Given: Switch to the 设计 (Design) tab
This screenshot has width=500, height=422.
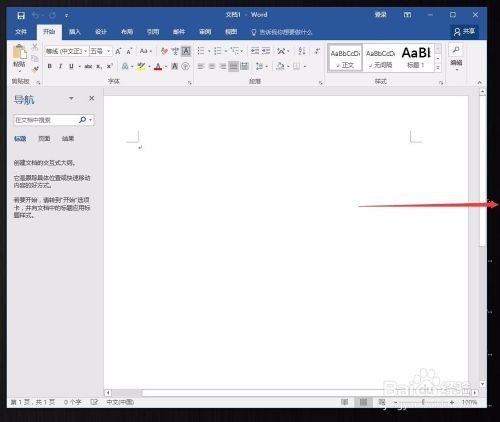Looking at the screenshot, I should (101, 32).
